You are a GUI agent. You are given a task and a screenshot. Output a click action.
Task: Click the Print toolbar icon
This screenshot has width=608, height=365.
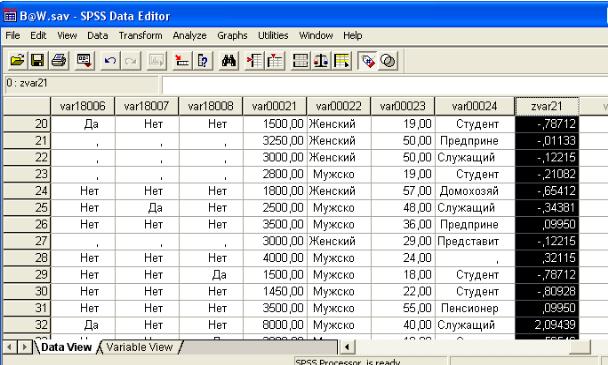(x=59, y=61)
